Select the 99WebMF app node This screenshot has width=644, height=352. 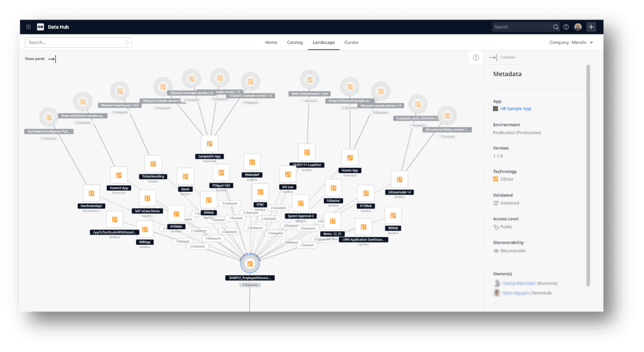[252, 163]
